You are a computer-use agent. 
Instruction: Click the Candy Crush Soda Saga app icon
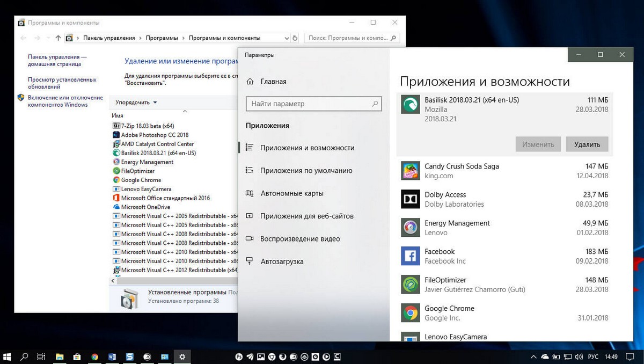411,171
